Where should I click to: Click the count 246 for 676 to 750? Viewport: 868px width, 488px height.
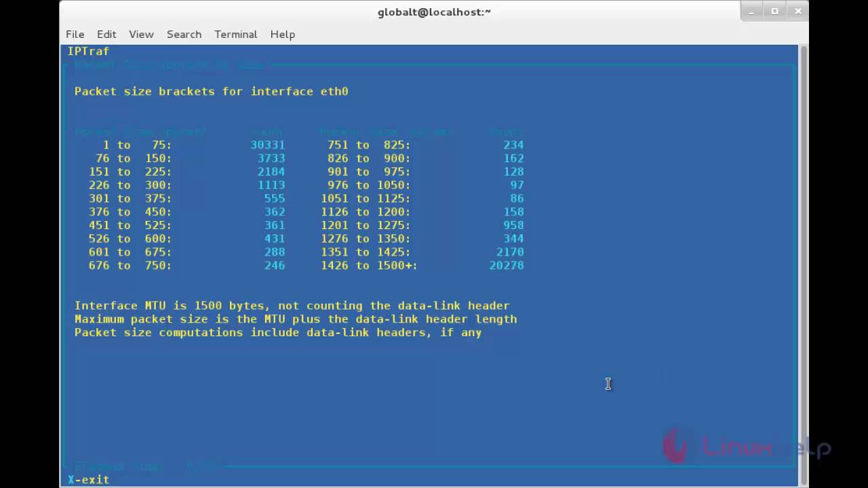(x=275, y=266)
